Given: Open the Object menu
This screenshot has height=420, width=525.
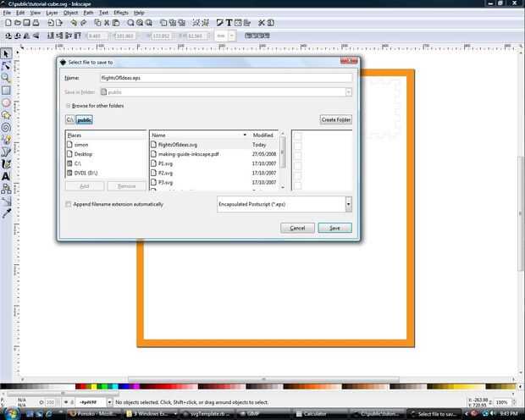Looking at the screenshot, I should click(70, 13).
